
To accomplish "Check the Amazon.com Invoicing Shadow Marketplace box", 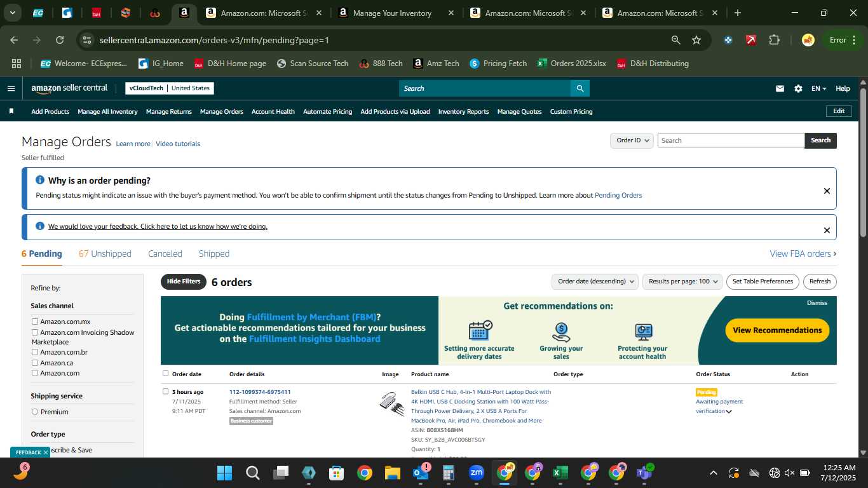I will click(x=35, y=332).
